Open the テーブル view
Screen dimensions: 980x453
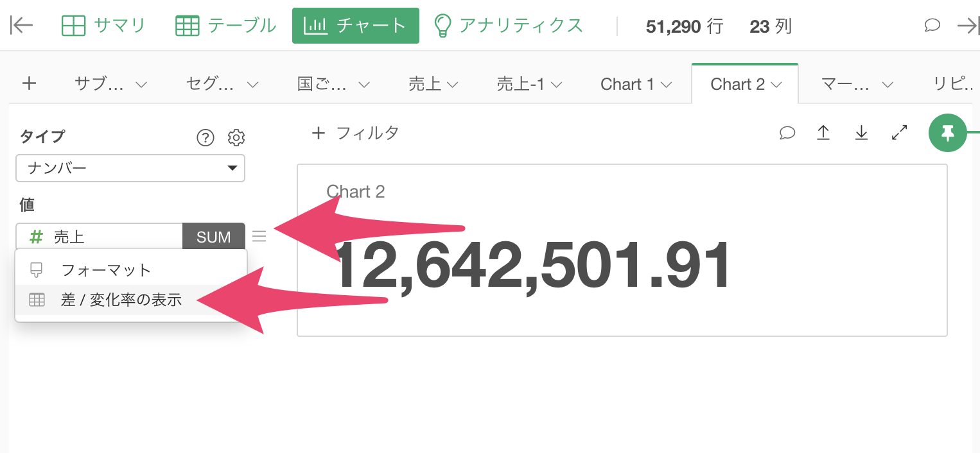[x=225, y=26]
